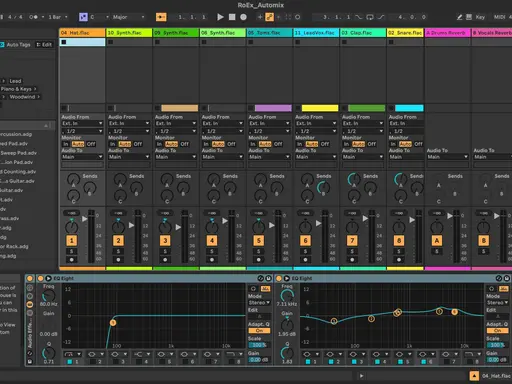Enable filter band 1 on the first EQ Eight
512x384 pixels.
tap(70, 362)
